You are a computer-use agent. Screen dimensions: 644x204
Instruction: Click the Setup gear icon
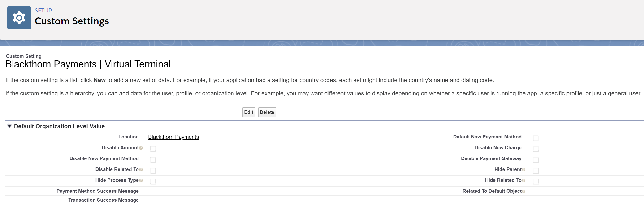[19, 18]
